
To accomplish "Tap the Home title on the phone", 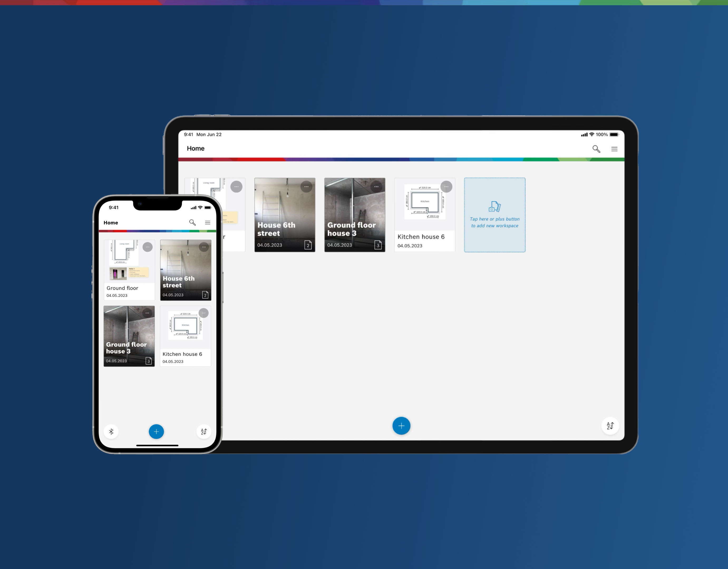I will tap(111, 223).
